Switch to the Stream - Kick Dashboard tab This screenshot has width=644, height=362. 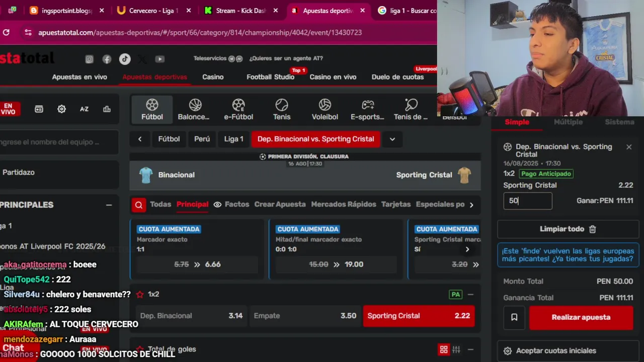pos(241,11)
